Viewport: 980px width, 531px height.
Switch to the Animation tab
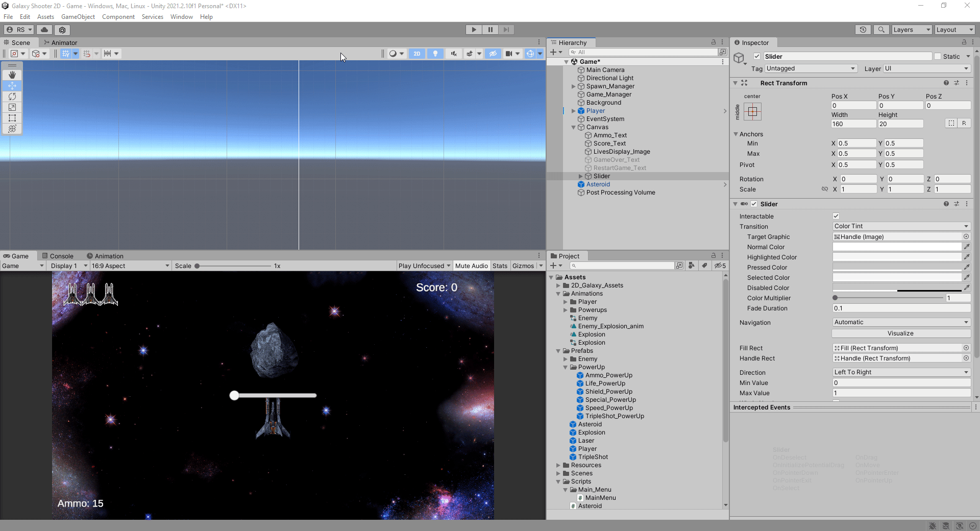pyautogui.click(x=105, y=256)
